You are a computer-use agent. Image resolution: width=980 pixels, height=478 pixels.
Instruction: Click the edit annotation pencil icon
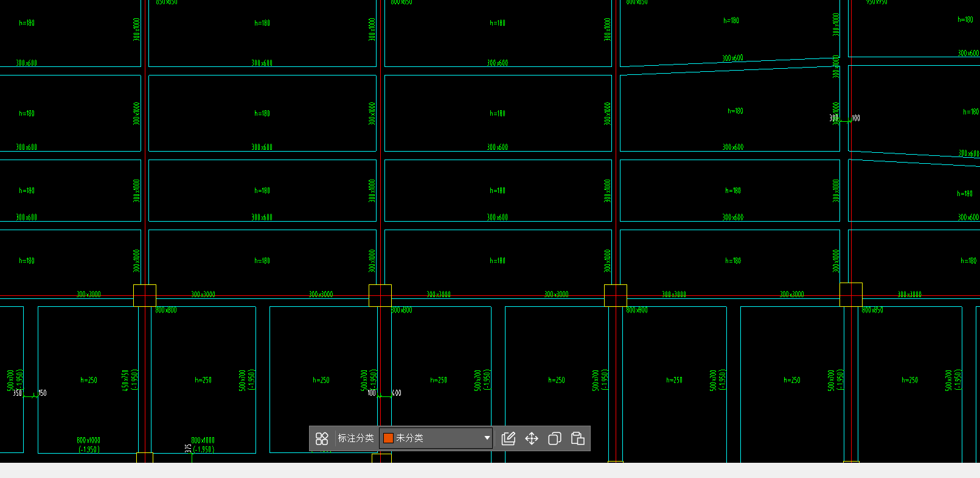[509, 438]
